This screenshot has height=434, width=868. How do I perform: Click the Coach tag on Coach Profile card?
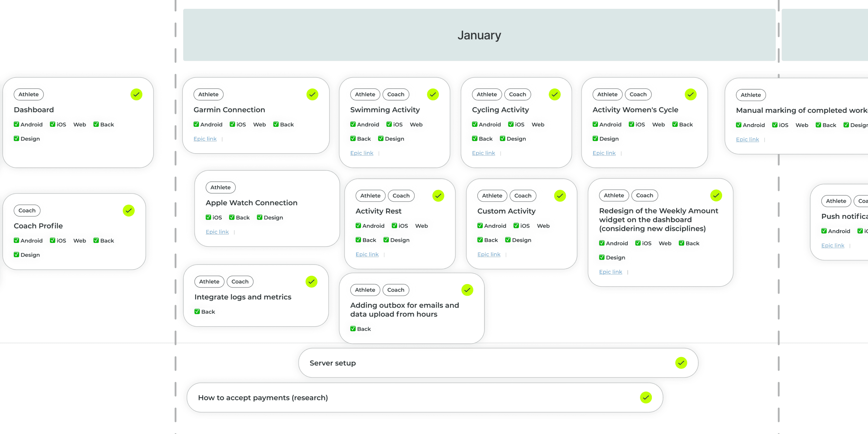coord(27,210)
